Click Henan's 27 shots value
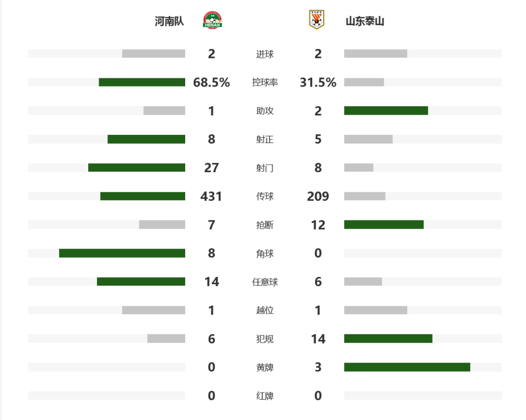This screenshot has width=526, height=420. (x=211, y=168)
